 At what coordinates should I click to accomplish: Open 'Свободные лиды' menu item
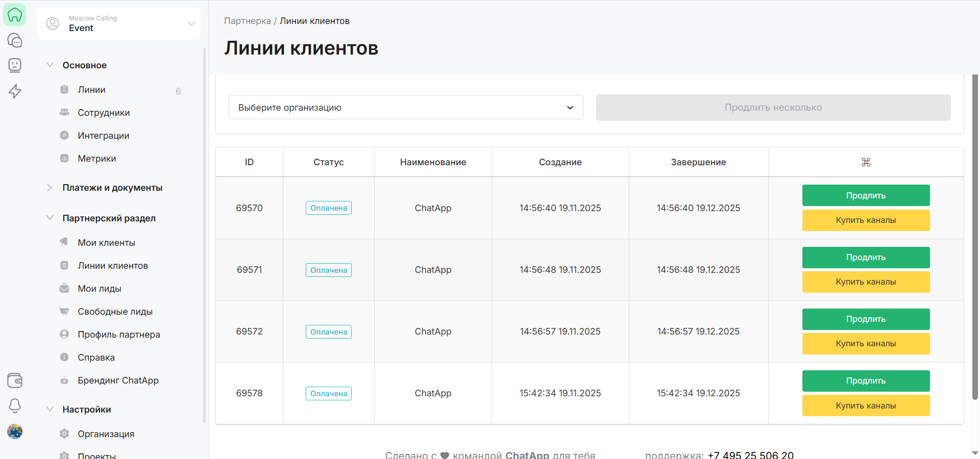115,312
